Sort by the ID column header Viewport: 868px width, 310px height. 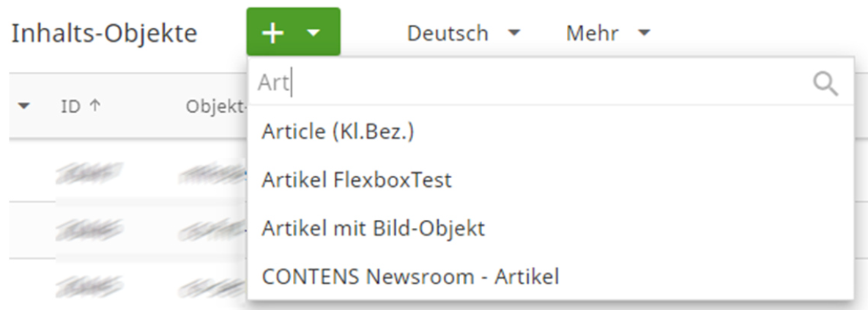pyautogui.click(x=70, y=107)
